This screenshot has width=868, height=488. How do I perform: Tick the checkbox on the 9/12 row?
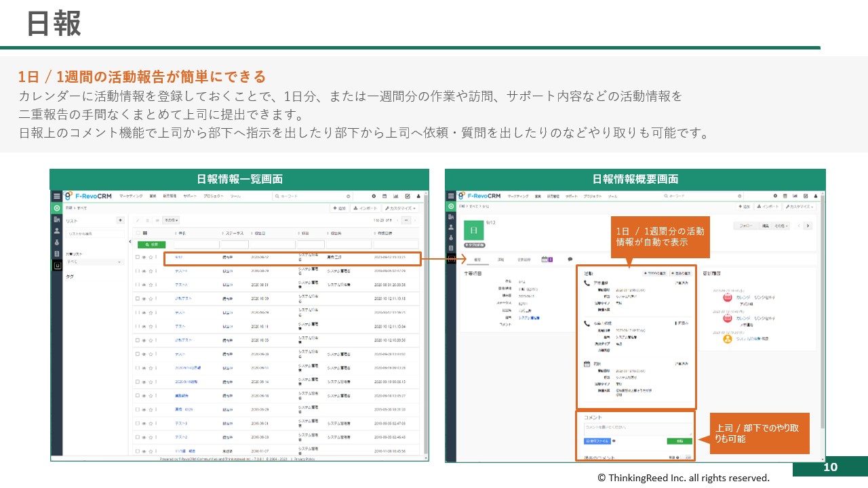[138, 257]
